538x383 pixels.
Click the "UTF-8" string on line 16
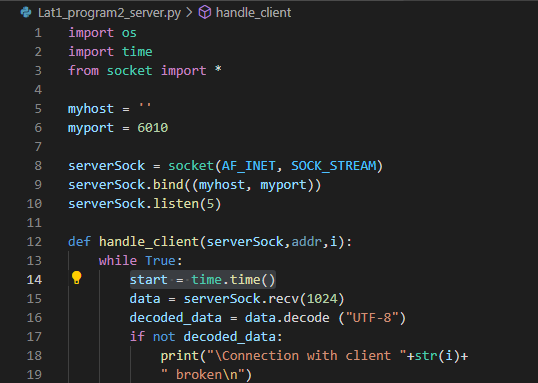click(x=372, y=318)
